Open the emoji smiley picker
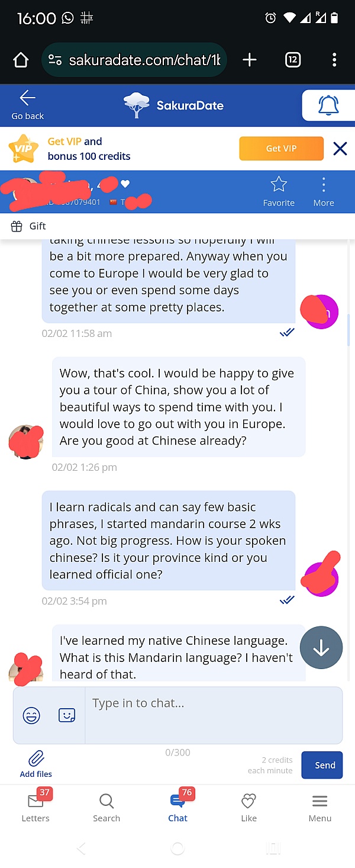Image resolution: width=355 pixels, height=868 pixels. point(31,716)
